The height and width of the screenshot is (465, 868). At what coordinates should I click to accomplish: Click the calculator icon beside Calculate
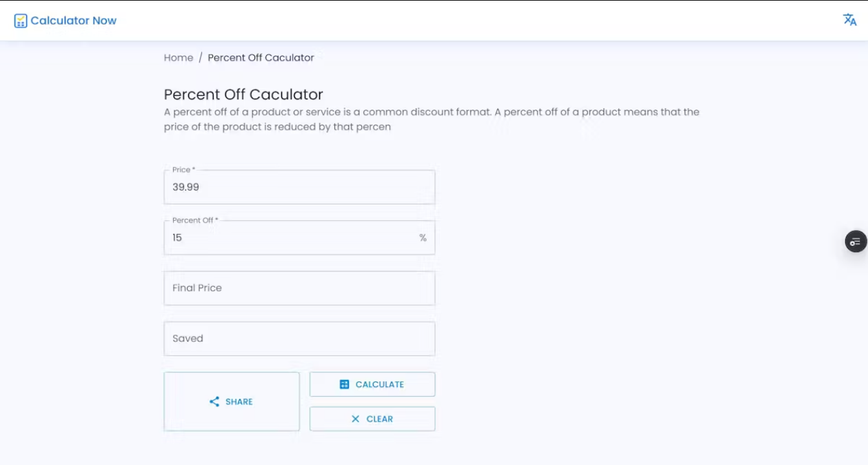pos(345,384)
